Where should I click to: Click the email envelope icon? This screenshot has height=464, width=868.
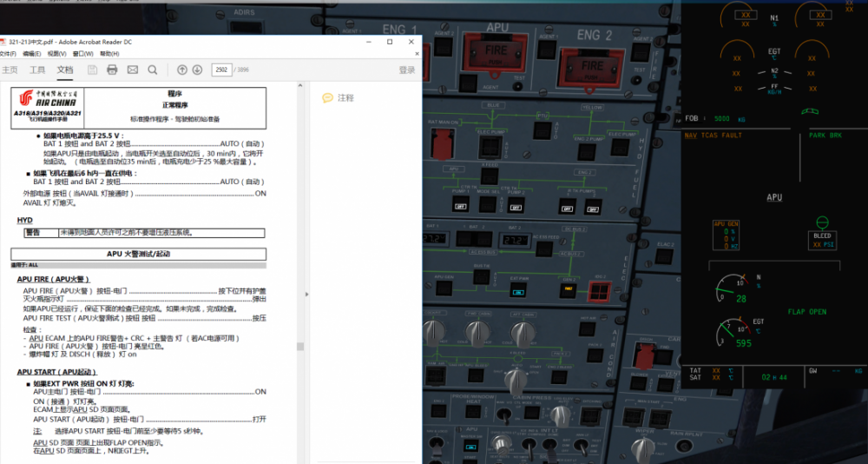tap(133, 70)
